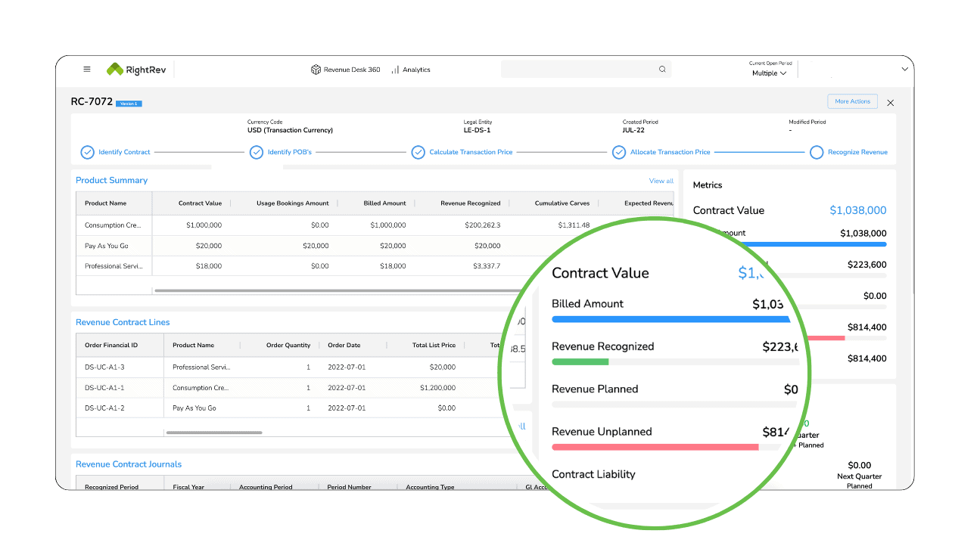Click the Allocate Transaction Price step checkmark

point(620,153)
